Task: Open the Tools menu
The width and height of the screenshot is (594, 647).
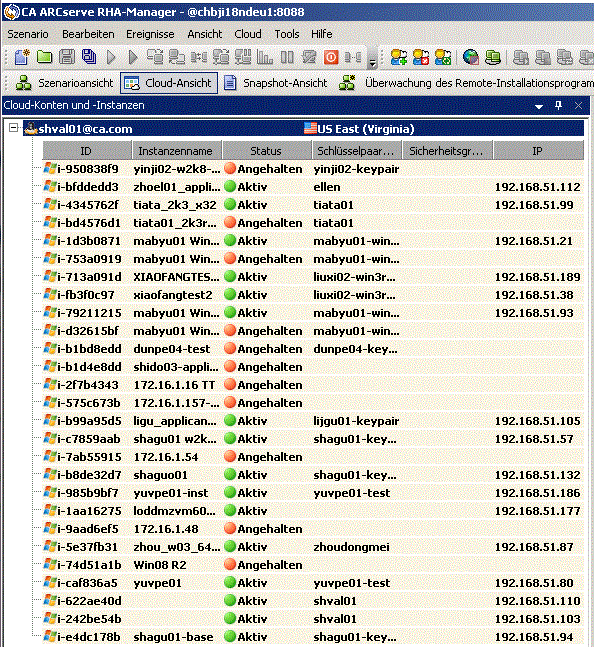Action: 287,34
